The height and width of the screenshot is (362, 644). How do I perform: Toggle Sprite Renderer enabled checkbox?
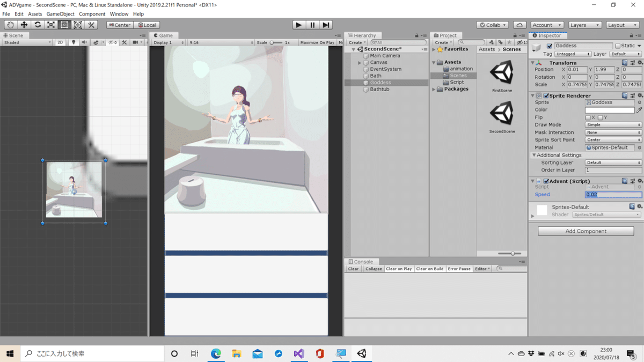pos(546,95)
